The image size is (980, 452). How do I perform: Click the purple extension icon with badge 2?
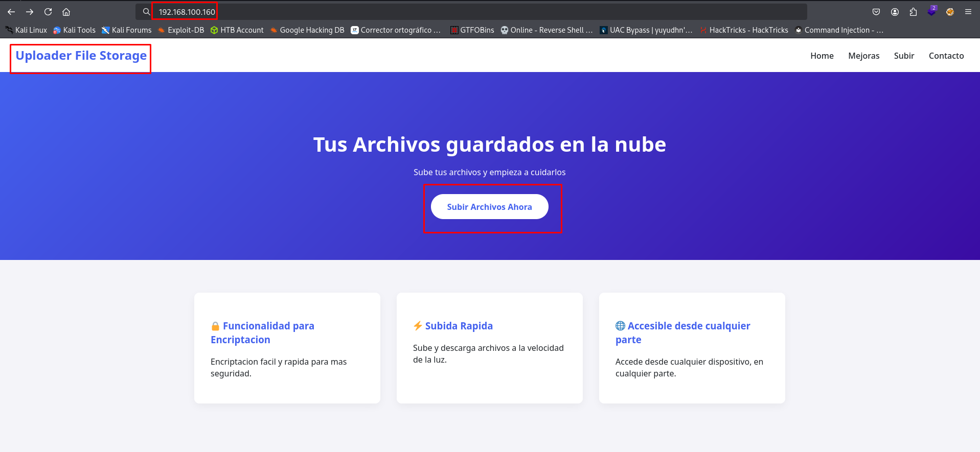coord(931,11)
